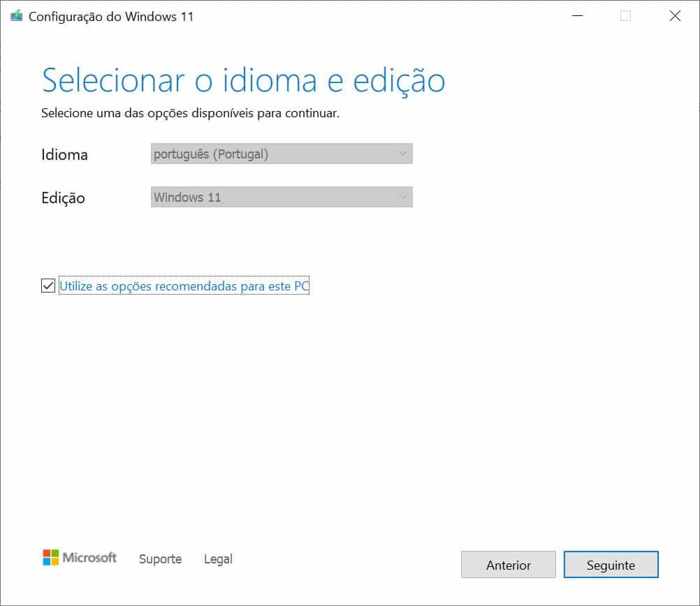Proceed with the Seguinte button

coord(611,565)
